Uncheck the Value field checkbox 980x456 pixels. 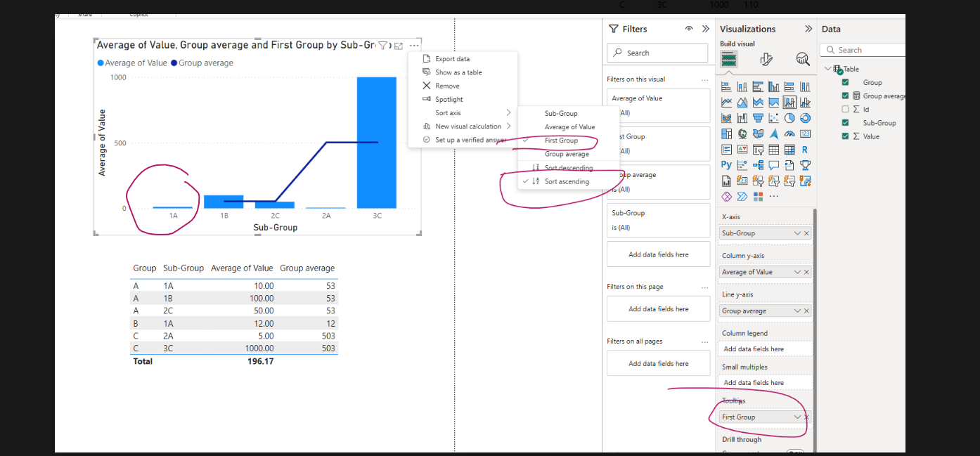coord(846,136)
